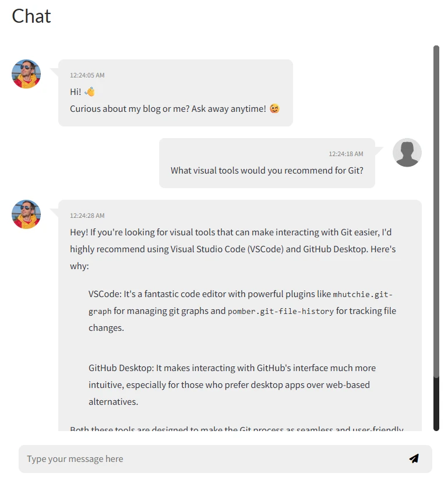Image resolution: width=448 pixels, height=480 pixels.
Task: Click the Chat heading
Action: 31,16
